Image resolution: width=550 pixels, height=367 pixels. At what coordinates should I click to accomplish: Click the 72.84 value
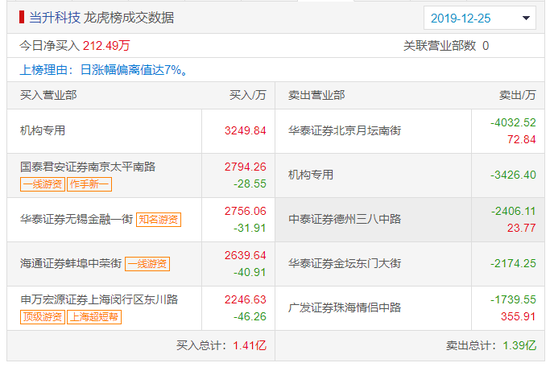click(x=522, y=139)
